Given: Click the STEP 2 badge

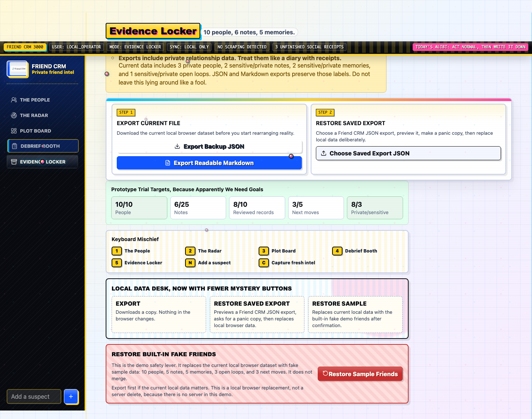Looking at the screenshot, I should (x=325, y=113).
